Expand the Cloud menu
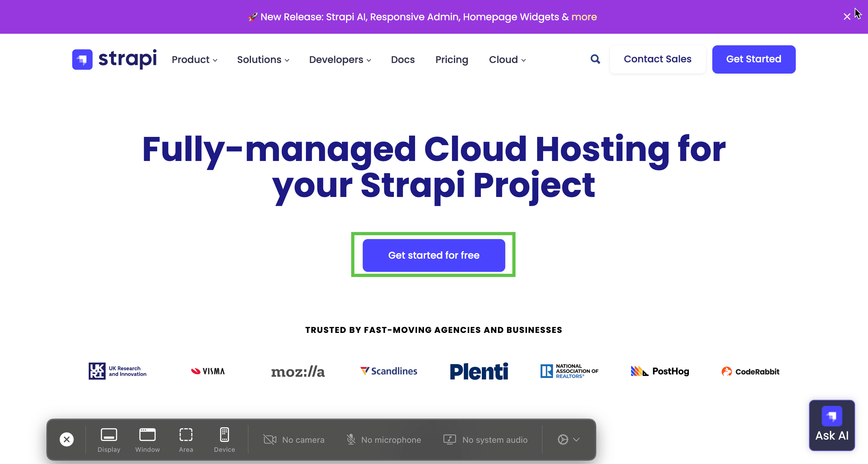The image size is (868, 464). [x=507, y=60]
